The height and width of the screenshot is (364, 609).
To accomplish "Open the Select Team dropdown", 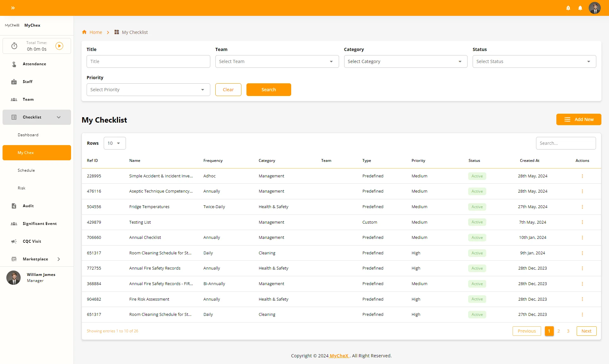I will coord(277,61).
